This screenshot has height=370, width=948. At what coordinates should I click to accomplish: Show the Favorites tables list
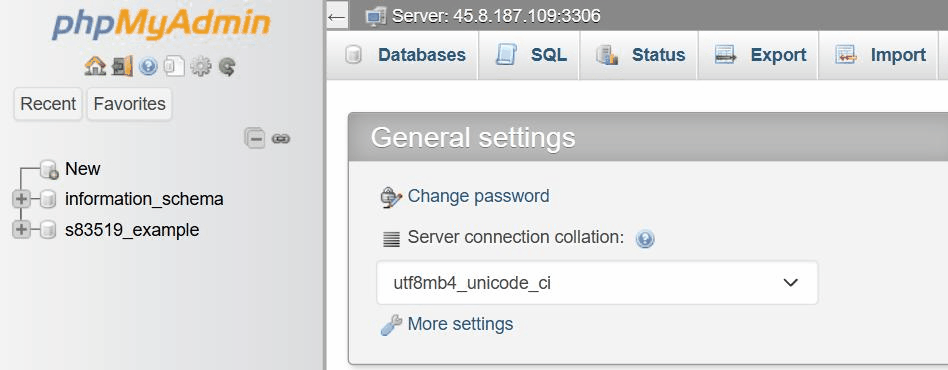(x=129, y=104)
